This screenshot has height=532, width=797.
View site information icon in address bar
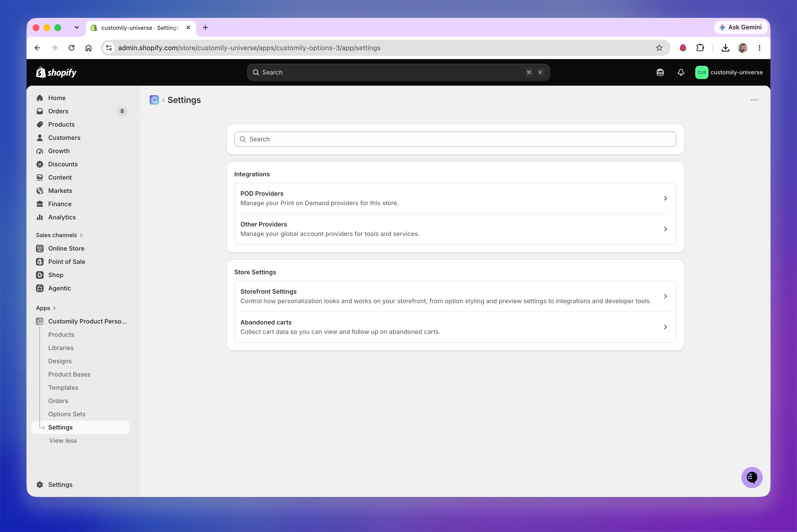click(x=109, y=48)
